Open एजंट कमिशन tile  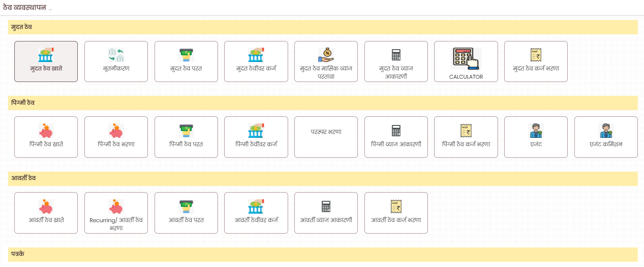(x=606, y=137)
